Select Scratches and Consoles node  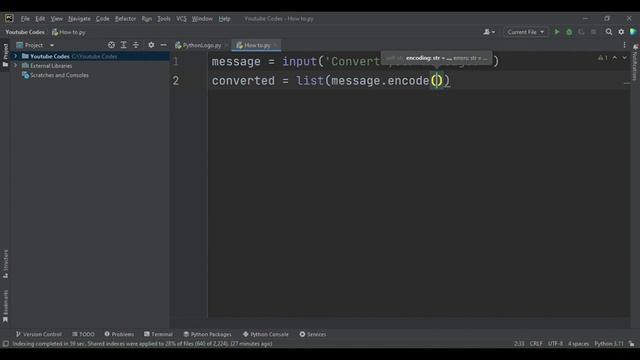coord(55,75)
